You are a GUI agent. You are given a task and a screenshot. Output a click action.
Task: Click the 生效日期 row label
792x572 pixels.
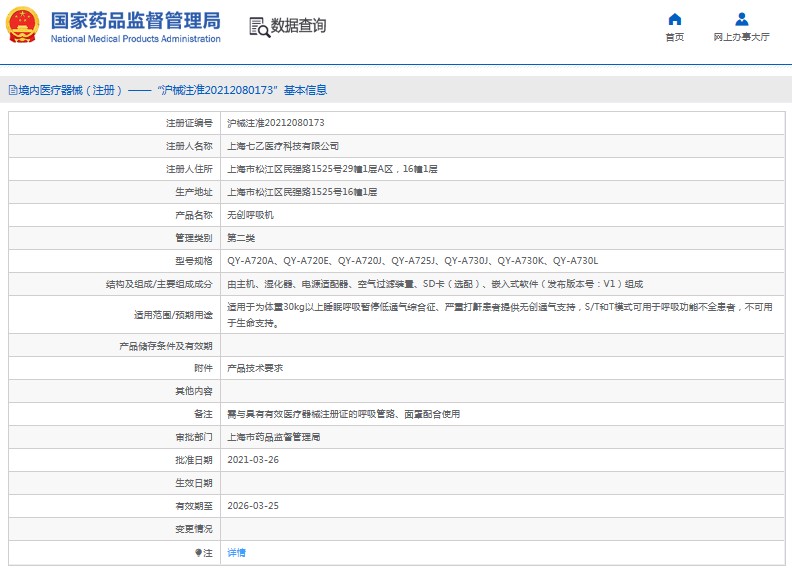pos(194,483)
